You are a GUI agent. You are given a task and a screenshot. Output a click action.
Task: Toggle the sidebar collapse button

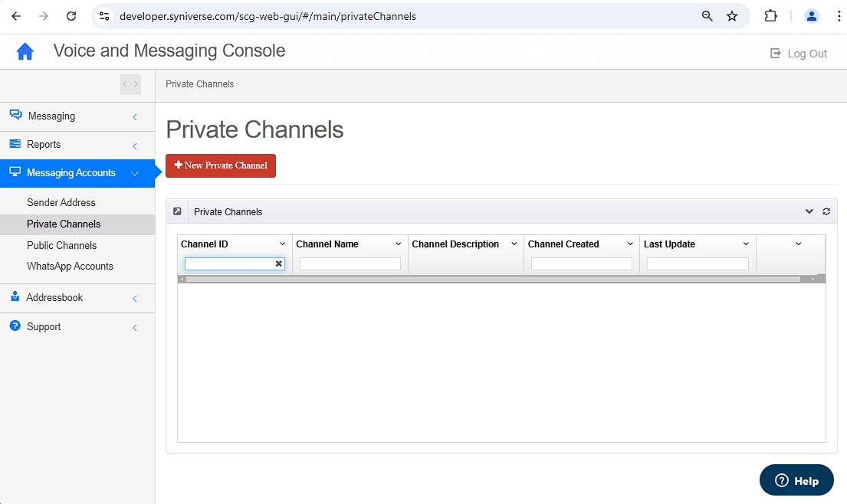131,84
